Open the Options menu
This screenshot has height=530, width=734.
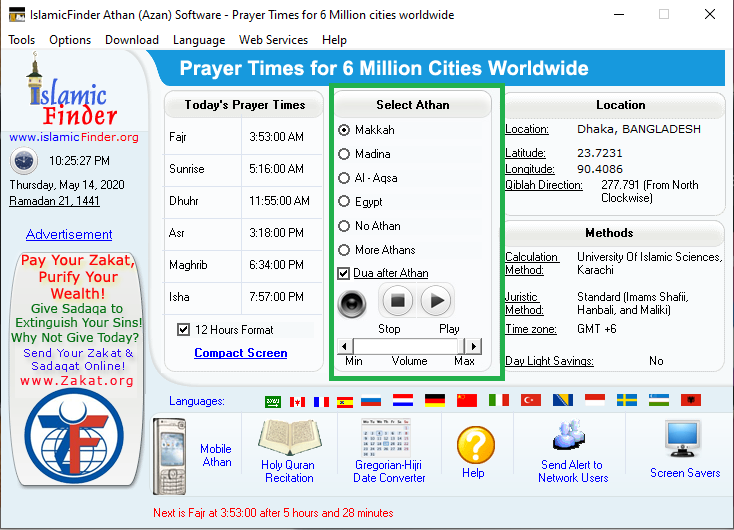pos(70,40)
